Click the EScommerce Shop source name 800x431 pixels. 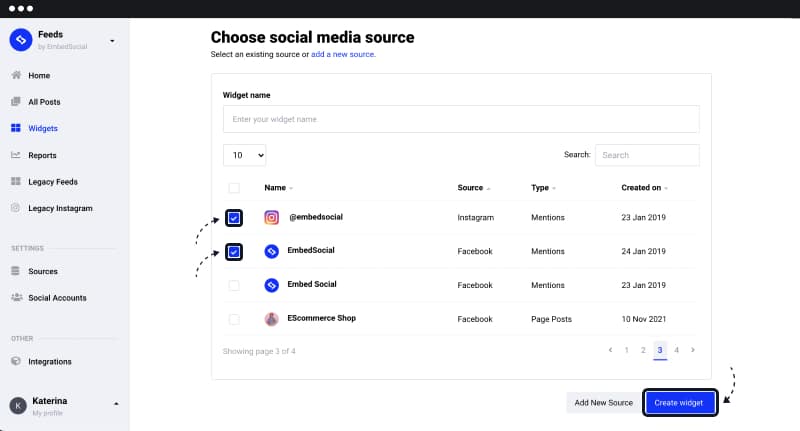[x=321, y=318]
